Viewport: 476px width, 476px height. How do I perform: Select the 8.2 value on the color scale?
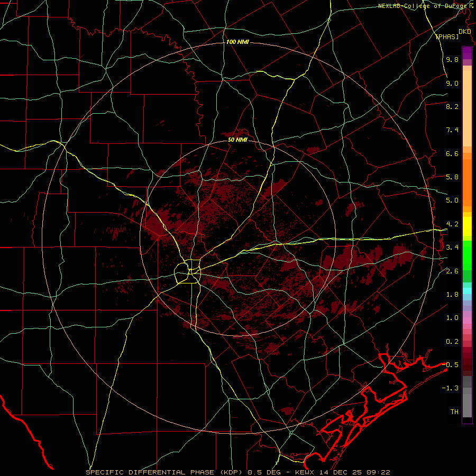452,106
